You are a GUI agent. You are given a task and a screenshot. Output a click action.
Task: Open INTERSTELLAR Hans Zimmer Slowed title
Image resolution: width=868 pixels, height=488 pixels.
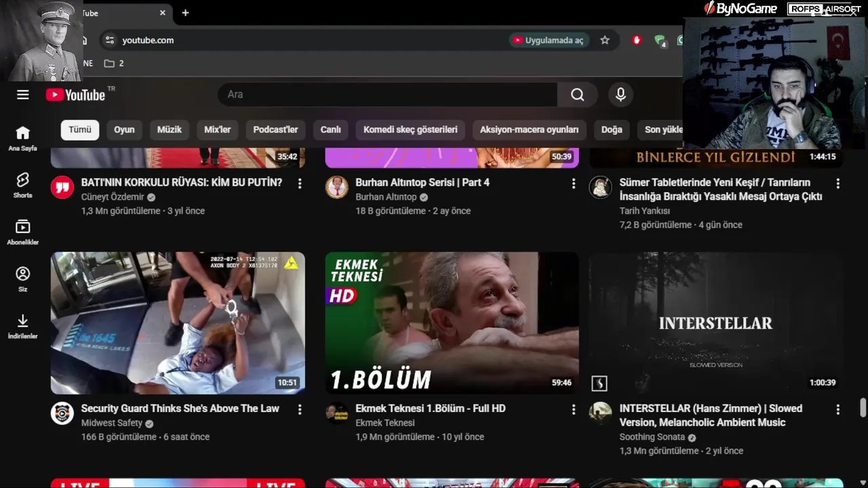point(711,415)
